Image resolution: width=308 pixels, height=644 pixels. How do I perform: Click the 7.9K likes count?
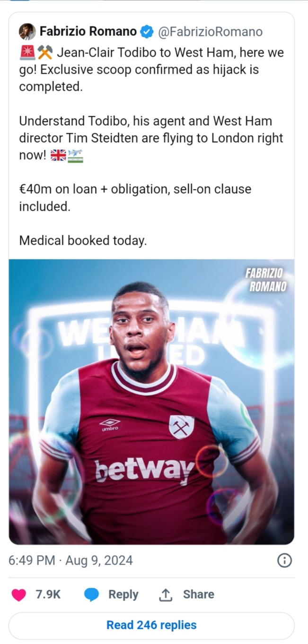pos(48,594)
